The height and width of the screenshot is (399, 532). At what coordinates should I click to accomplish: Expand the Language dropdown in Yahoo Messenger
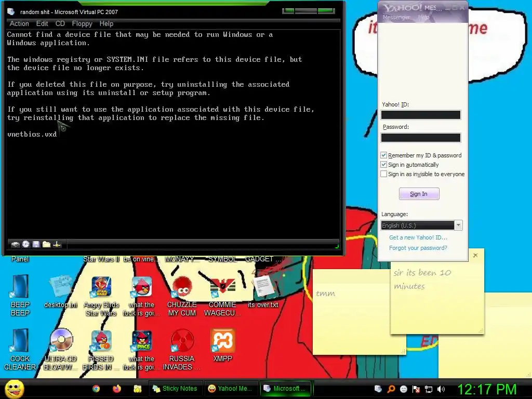[x=458, y=225]
